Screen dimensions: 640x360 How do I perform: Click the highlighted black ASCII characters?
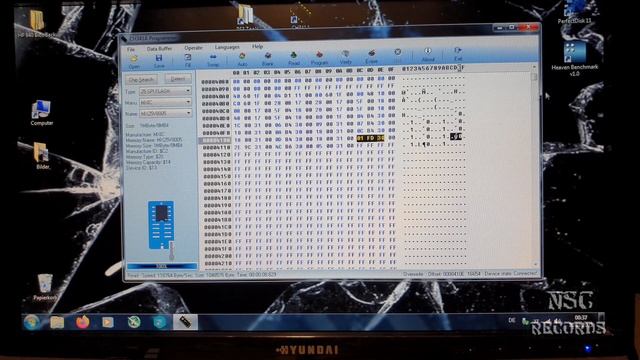(x=456, y=136)
